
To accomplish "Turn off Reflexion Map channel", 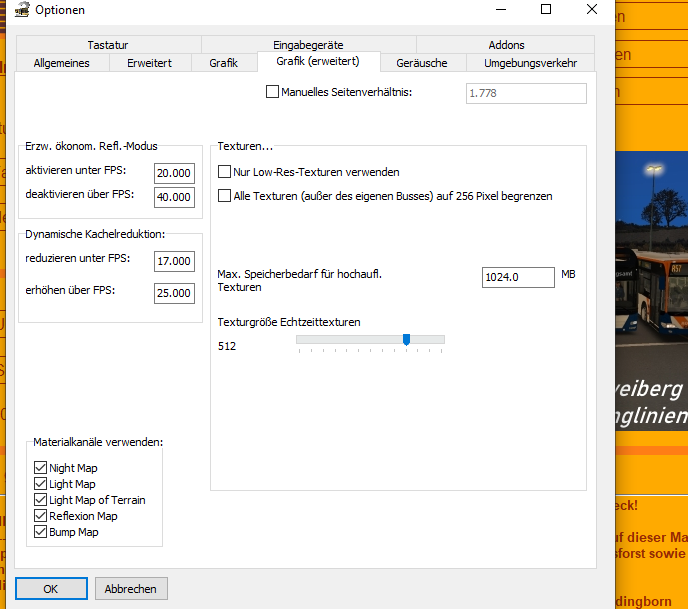I will (41, 516).
